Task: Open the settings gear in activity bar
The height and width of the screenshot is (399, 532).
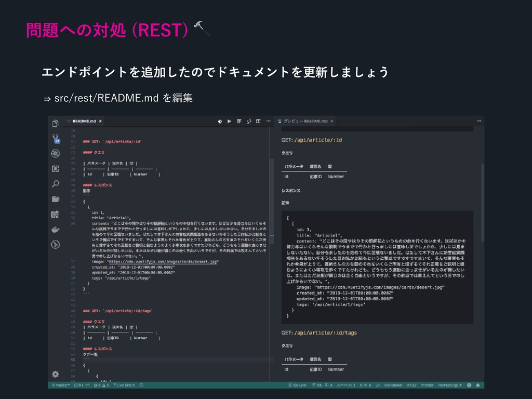Action: tap(55, 374)
